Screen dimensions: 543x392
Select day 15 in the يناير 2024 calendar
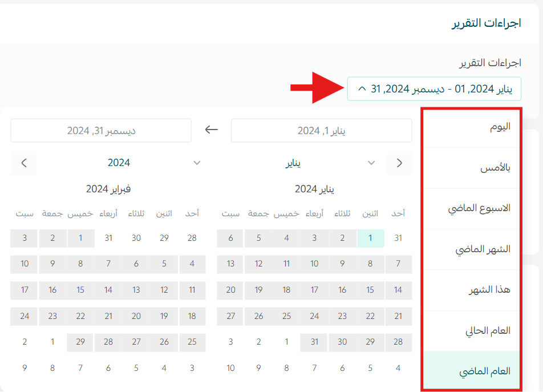click(x=371, y=290)
